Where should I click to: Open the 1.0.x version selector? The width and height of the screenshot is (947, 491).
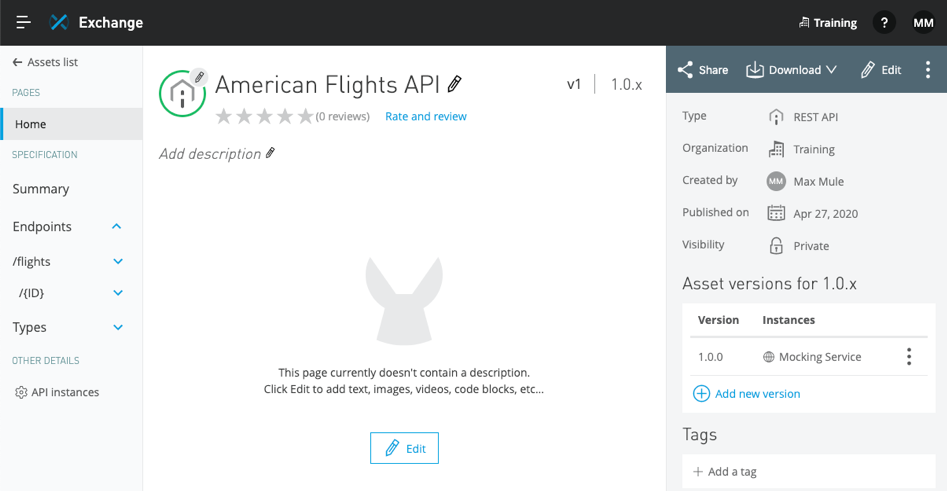626,85
